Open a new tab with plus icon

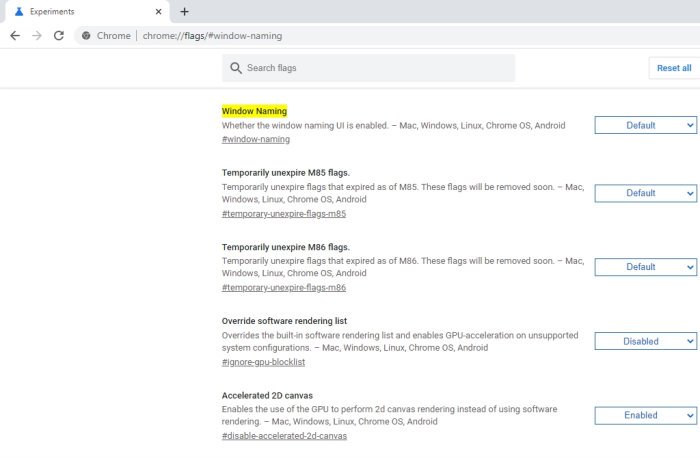[x=184, y=12]
